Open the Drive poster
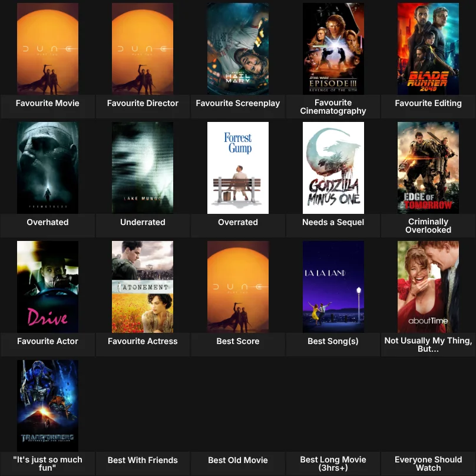This screenshot has height=476, width=476. tap(48, 287)
